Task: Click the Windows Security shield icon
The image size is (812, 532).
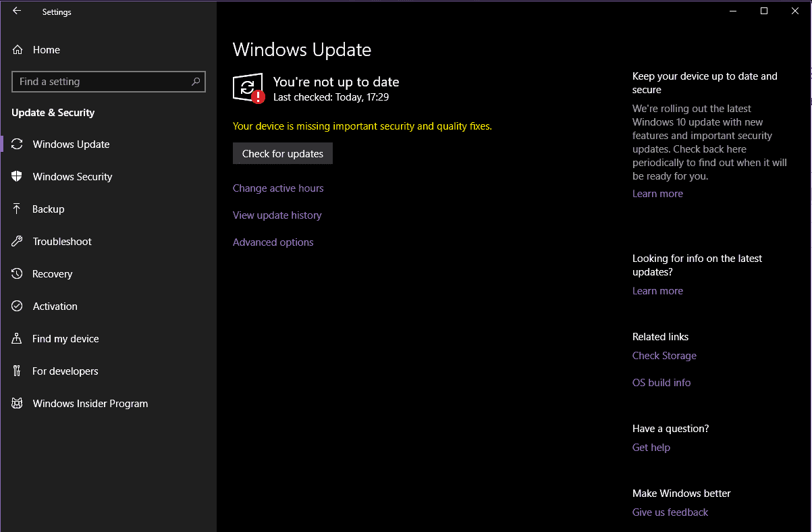Action: click(x=18, y=176)
